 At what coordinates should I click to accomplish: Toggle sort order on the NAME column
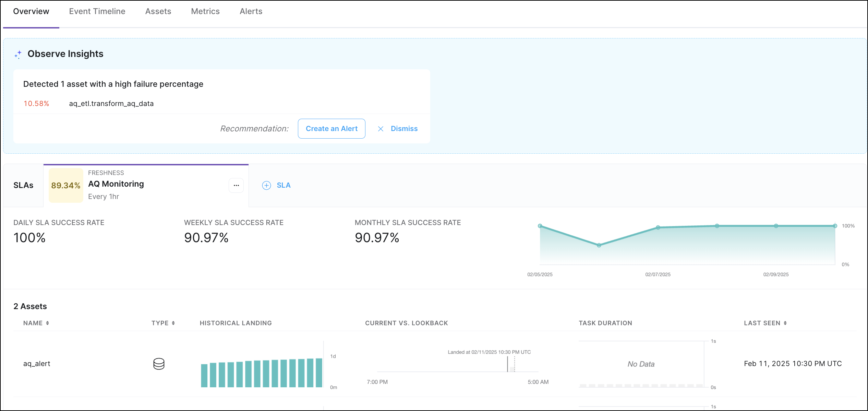(x=48, y=323)
